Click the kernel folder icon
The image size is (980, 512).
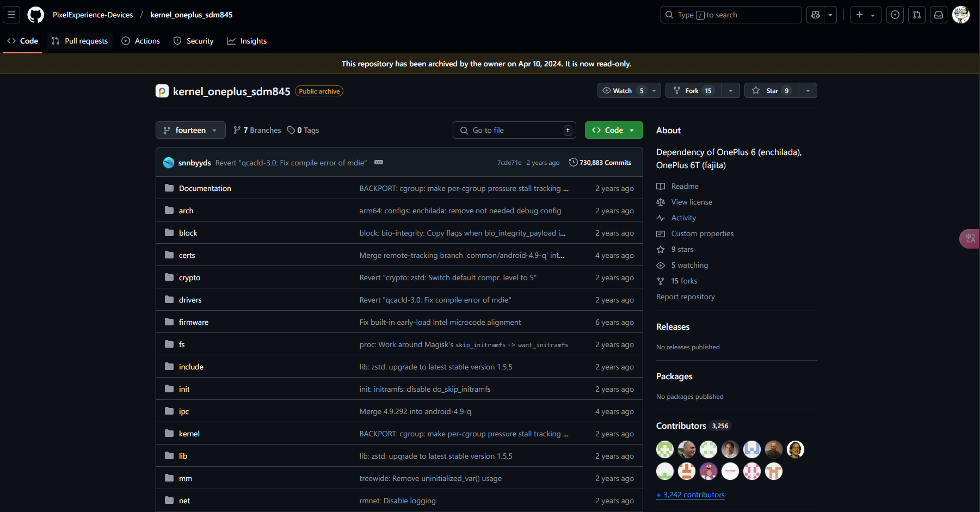pos(169,433)
